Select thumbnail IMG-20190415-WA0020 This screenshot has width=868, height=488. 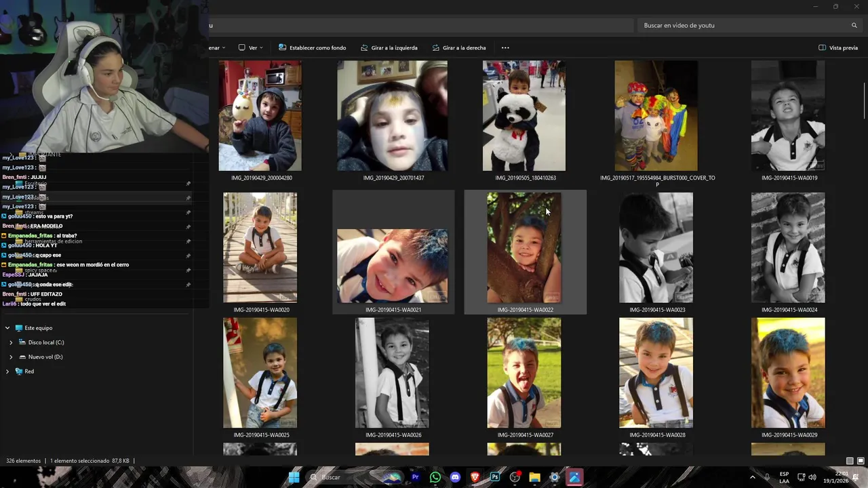[x=260, y=247]
